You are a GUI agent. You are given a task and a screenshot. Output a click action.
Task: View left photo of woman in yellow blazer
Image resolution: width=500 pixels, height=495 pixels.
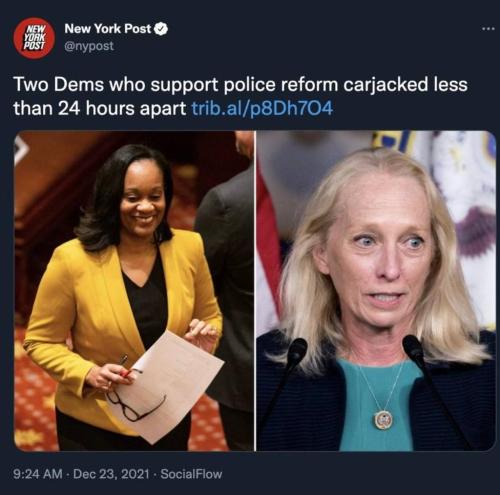click(x=134, y=291)
